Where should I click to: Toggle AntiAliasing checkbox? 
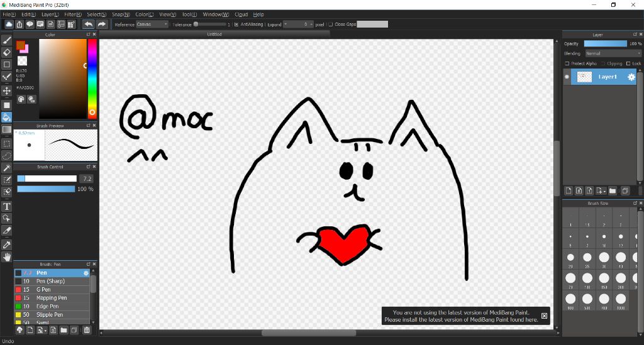tap(236, 25)
